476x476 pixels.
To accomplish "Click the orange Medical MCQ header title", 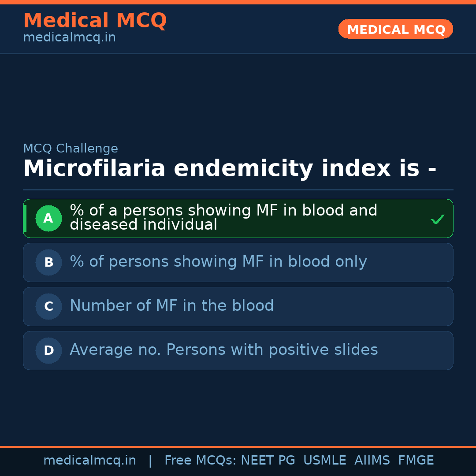I will pos(95,20).
